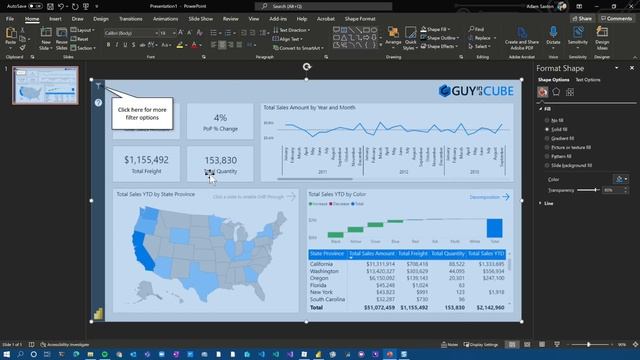Click the Increase Font Size icon
This screenshot has width=640, height=360.
[181, 33]
